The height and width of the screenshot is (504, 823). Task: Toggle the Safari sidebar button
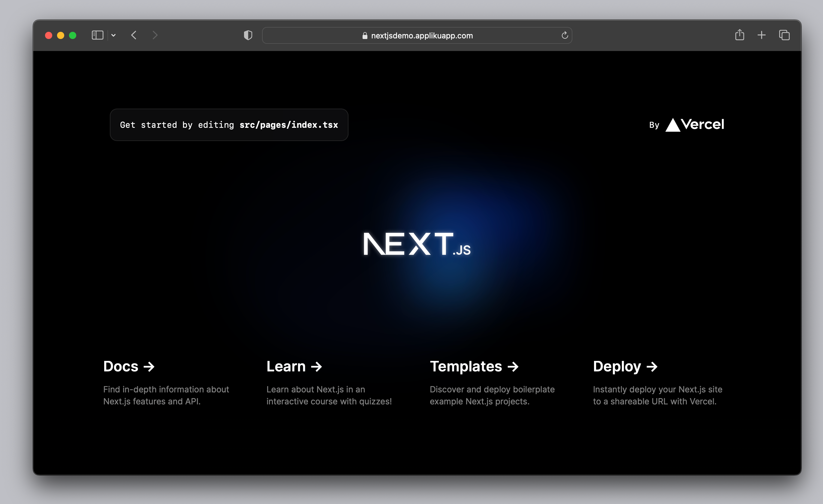click(x=97, y=35)
